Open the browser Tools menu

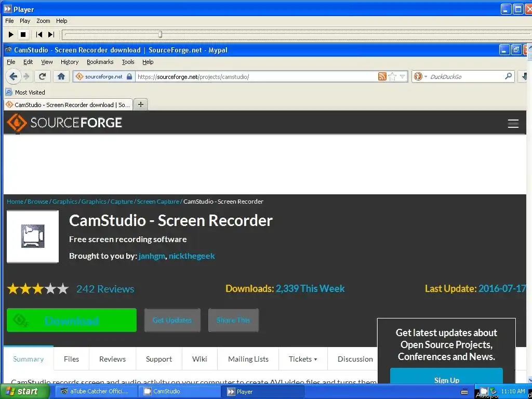tap(128, 62)
